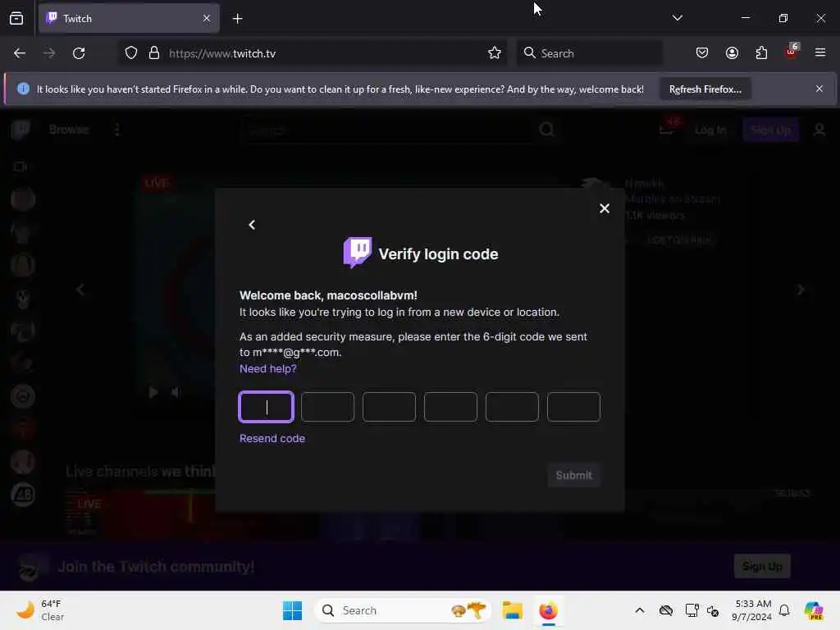The width and height of the screenshot is (840, 630).
Task: Open a new browser tab
Action: (x=237, y=19)
